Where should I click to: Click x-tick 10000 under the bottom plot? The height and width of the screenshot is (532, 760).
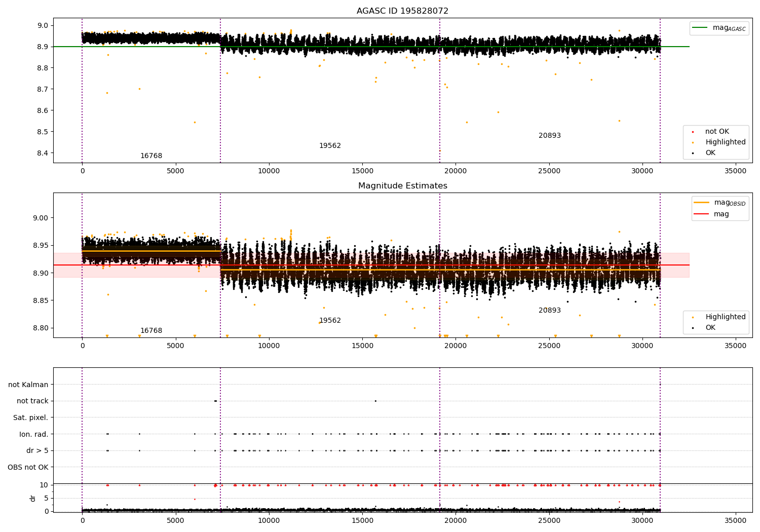click(269, 521)
